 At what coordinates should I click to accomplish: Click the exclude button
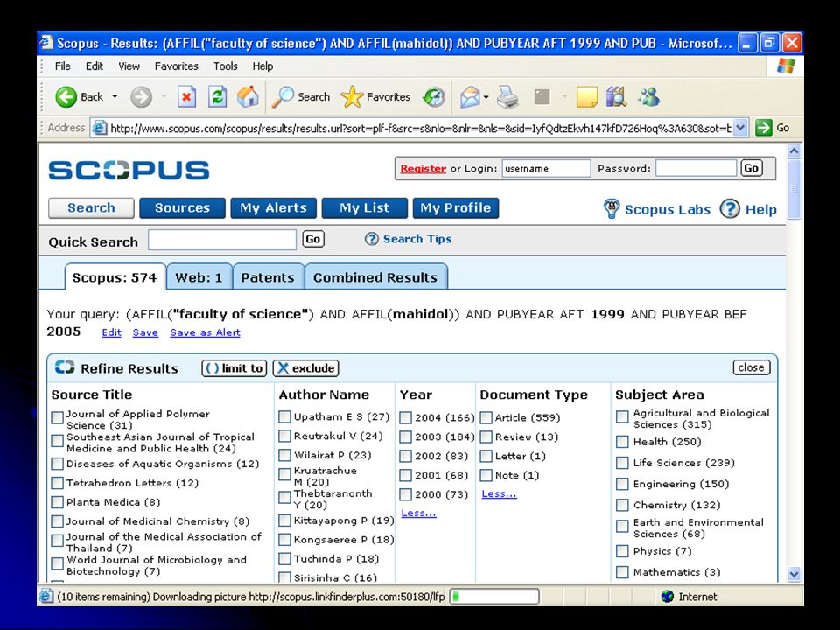[306, 368]
